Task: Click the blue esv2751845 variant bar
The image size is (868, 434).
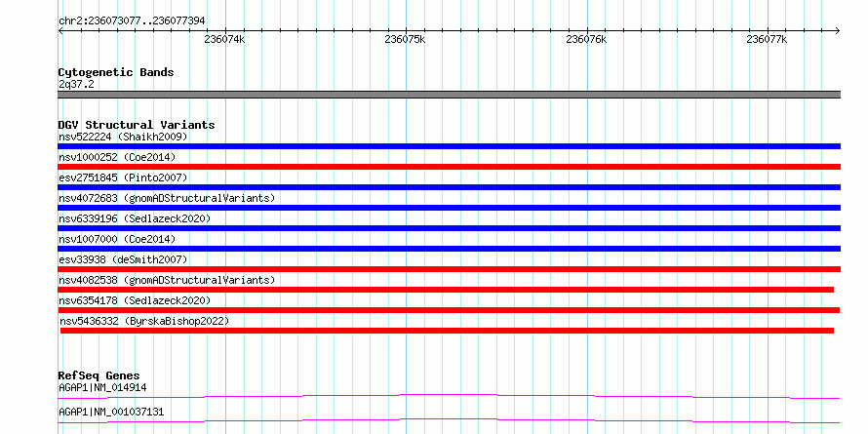Action: [449, 187]
